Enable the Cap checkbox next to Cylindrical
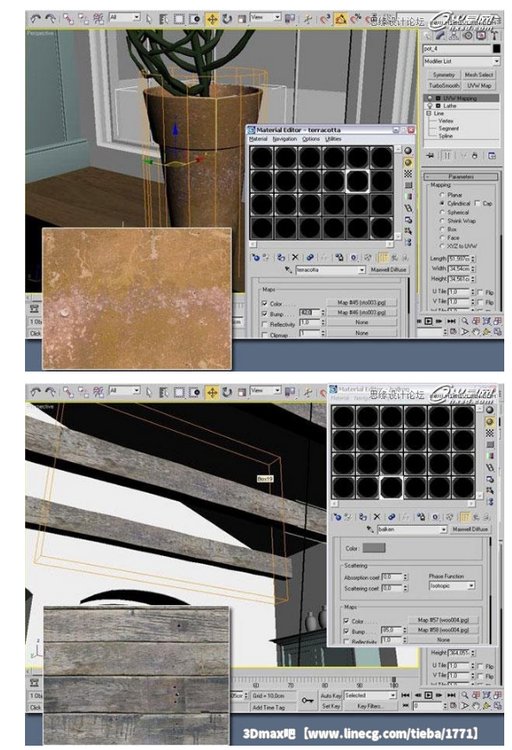 click(478, 203)
